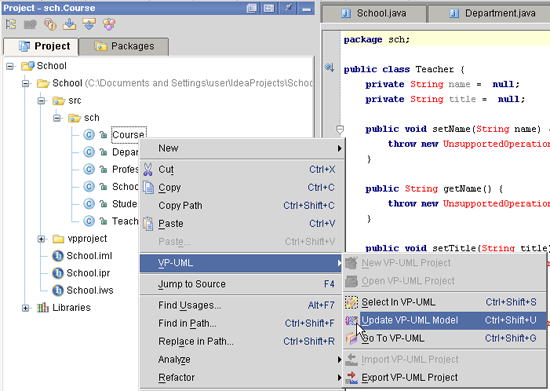Image resolution: width=550 pixels, height=391 pixels.
Task: Select the Libraries tree label
Action: click(72, 308)
